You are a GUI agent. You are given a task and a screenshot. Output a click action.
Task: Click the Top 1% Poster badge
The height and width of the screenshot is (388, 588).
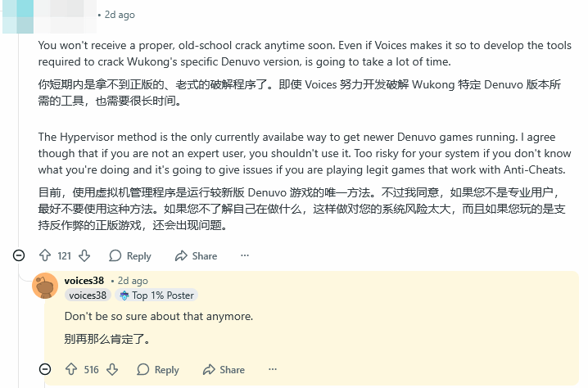(x=157, y=295)
